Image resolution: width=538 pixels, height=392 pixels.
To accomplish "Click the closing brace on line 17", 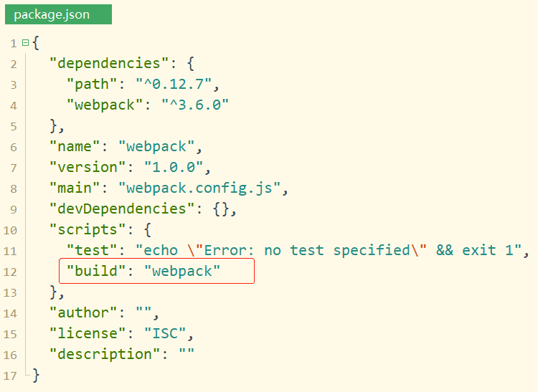I will click(36, 375).
